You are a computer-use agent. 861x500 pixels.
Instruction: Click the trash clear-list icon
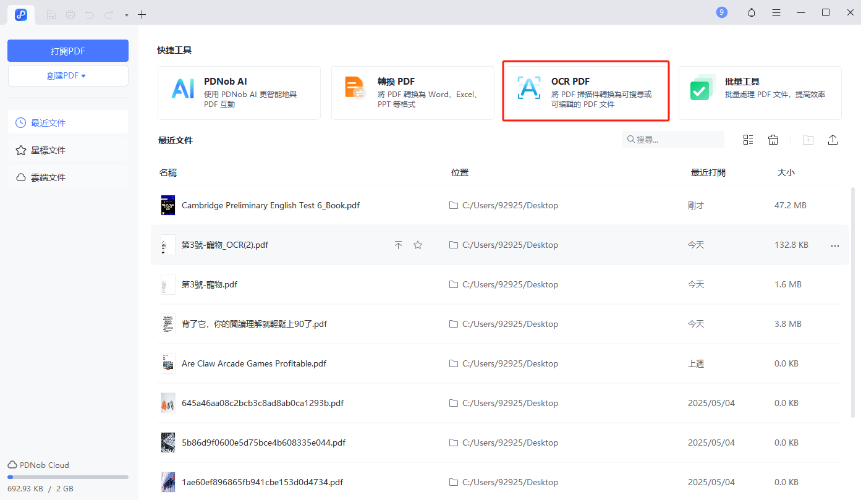pos(773,140)
